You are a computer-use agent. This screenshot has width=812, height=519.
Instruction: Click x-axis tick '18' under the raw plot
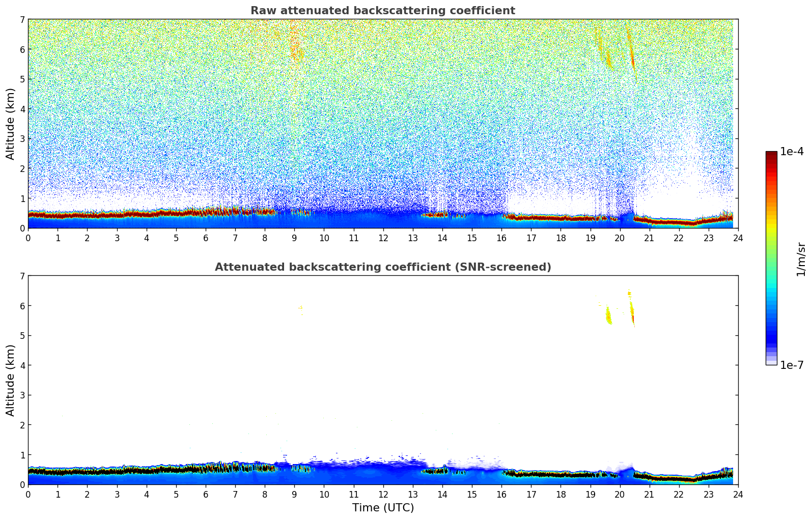tap(561, 238)
